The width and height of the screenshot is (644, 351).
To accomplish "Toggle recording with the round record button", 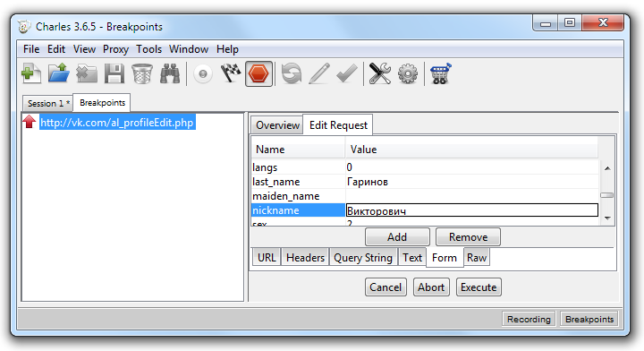I will point(203,74).
